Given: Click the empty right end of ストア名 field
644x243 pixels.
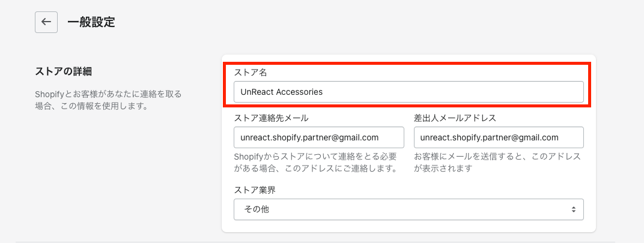Looking at the screenshot, I should [x=541, y=92].
